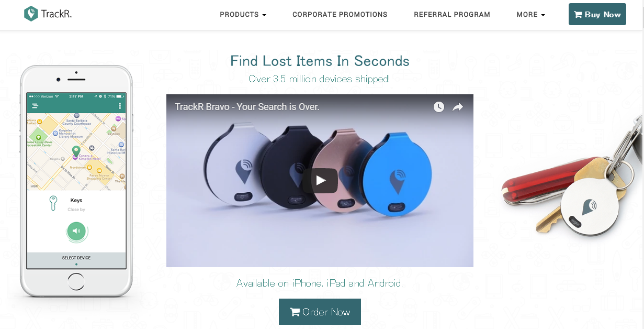
Task: Go to Referral Program page
Action: [452, 15]
